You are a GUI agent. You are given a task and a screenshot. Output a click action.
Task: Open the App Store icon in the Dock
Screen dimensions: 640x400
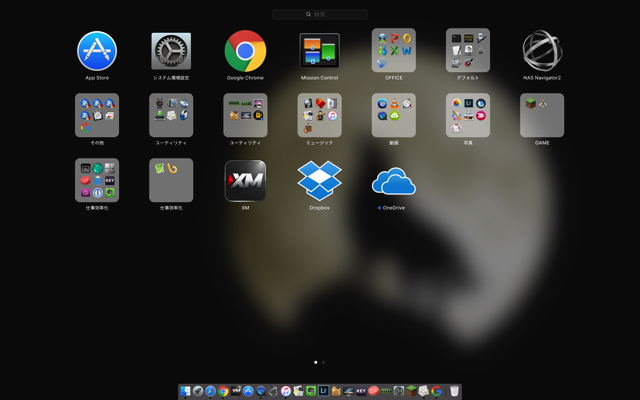click(248, 391)
